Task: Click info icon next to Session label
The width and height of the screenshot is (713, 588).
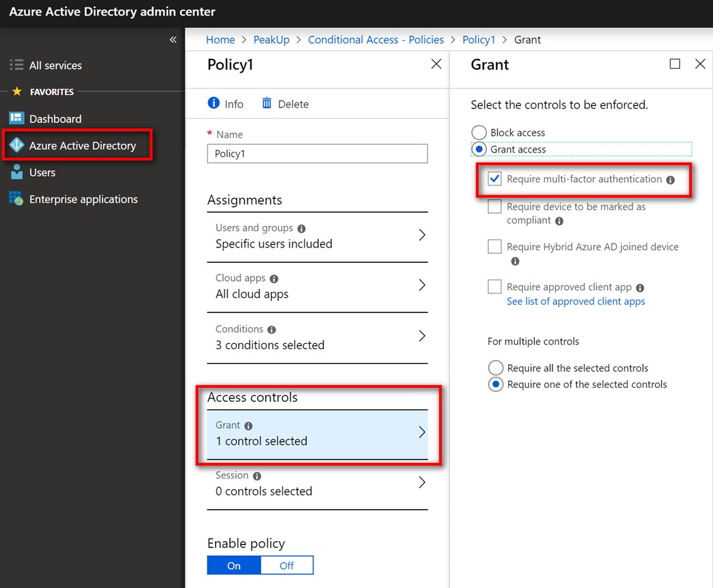Action: [x=257, y=476]
